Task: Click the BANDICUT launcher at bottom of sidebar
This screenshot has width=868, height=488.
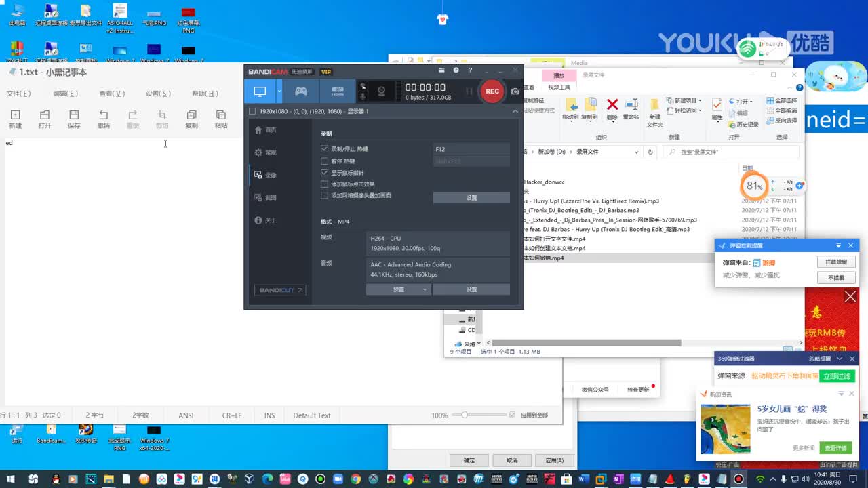Action: pos(280,289)
